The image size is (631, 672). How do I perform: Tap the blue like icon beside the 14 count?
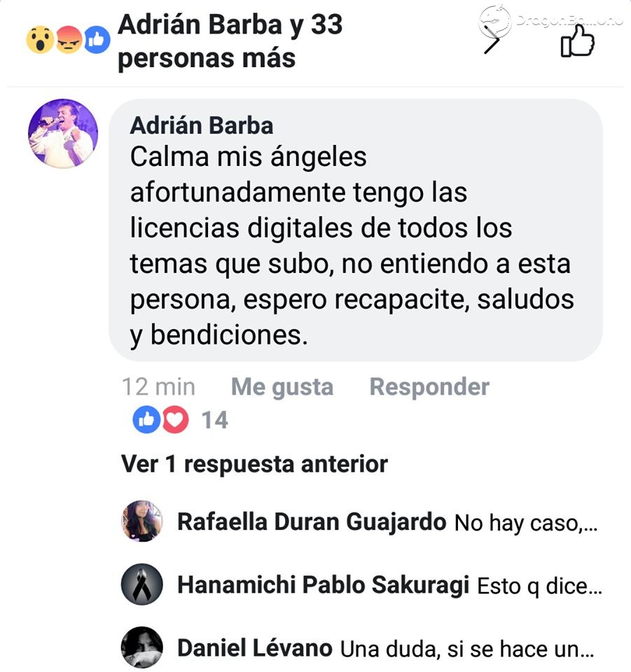point(146,419)
